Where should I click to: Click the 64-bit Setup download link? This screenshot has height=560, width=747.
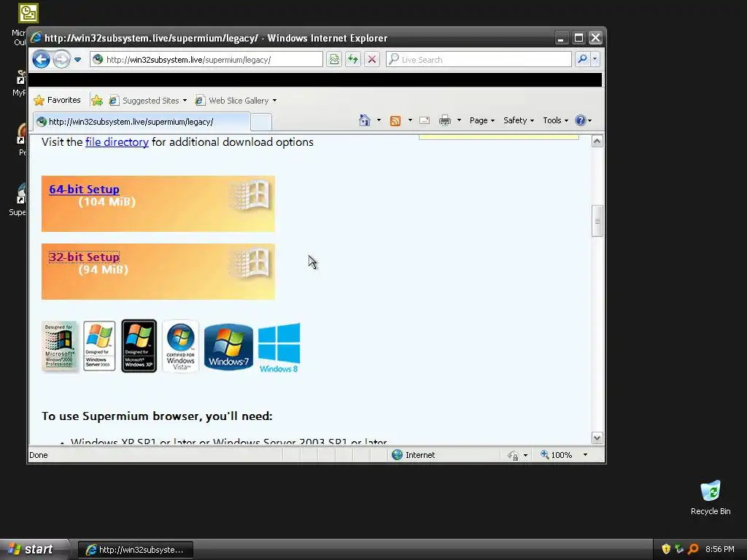[x=84, y=189]
